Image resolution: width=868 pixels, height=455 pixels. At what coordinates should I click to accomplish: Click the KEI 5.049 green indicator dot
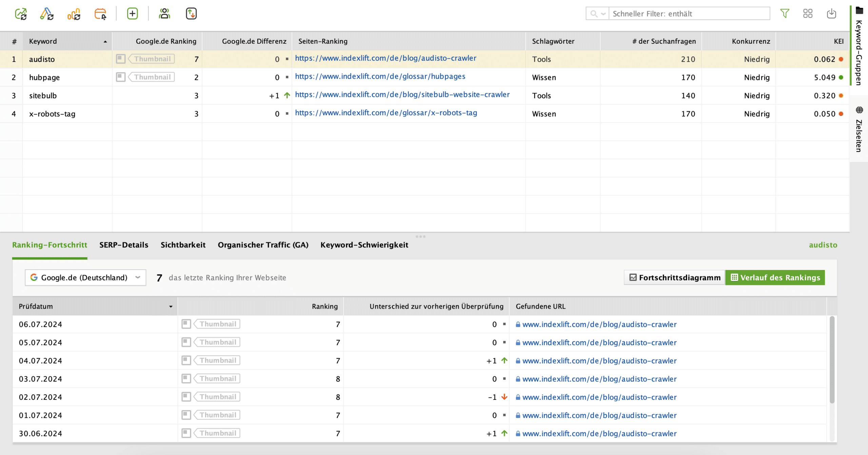click(841, 77)
